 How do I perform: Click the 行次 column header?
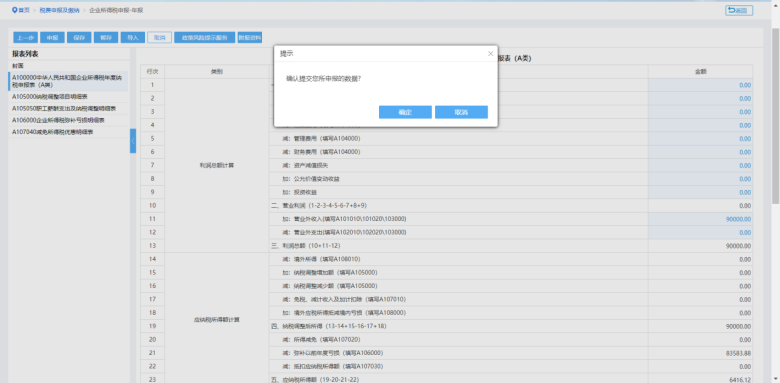point(153,72)
